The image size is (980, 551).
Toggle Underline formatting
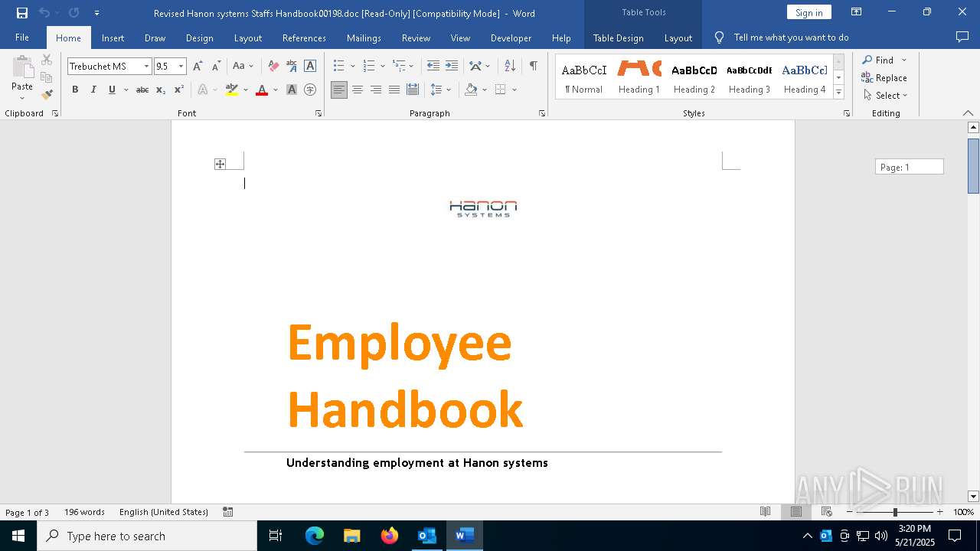tap(112, 90)
